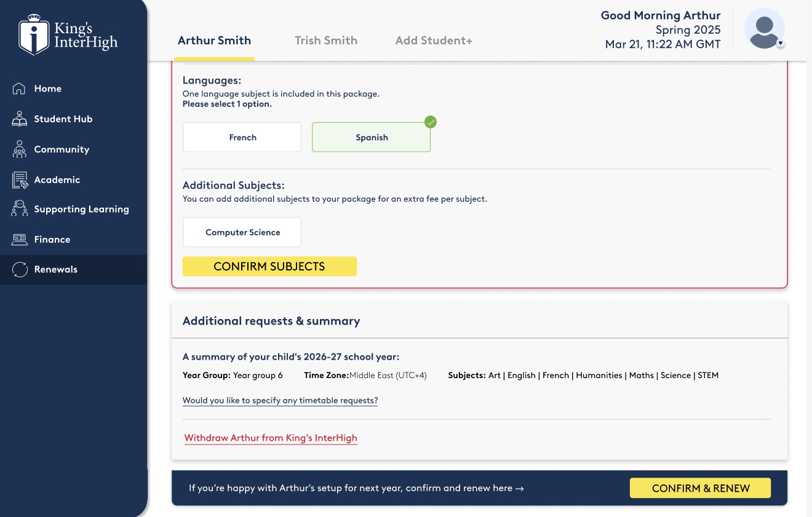
Task: Click the Supporting Learning icon
Action: [19, 209]
